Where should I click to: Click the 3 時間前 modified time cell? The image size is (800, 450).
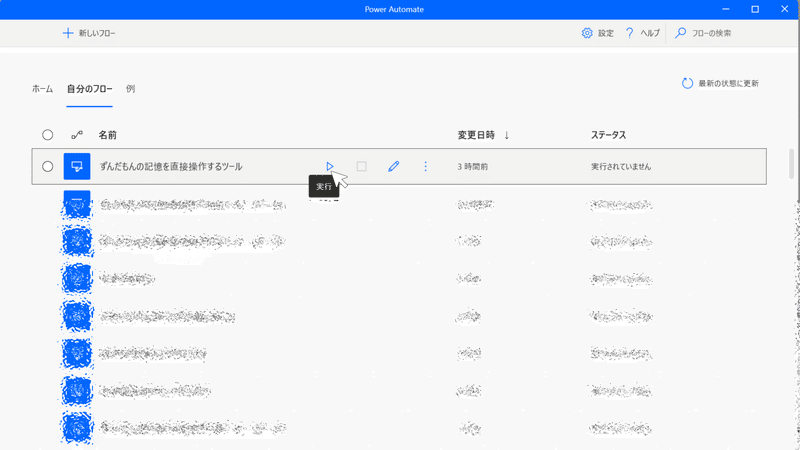pos(472,166)
